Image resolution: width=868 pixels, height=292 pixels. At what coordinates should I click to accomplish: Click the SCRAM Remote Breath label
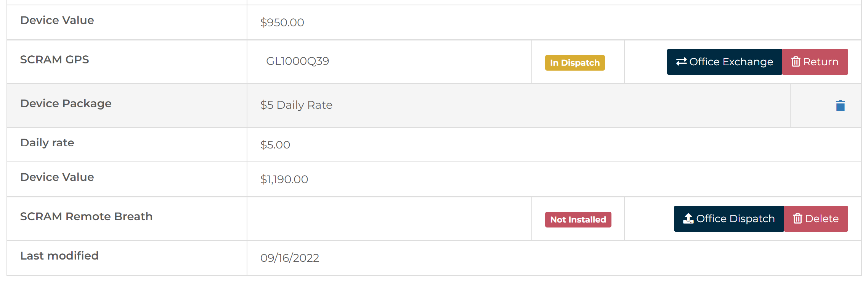tap(86, 216)
